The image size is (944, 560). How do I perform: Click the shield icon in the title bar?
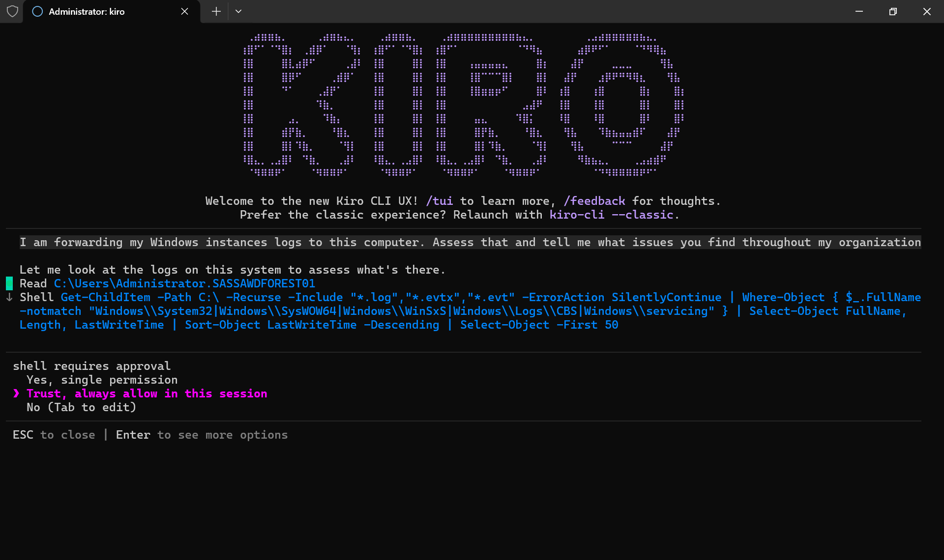click(12, 11)
